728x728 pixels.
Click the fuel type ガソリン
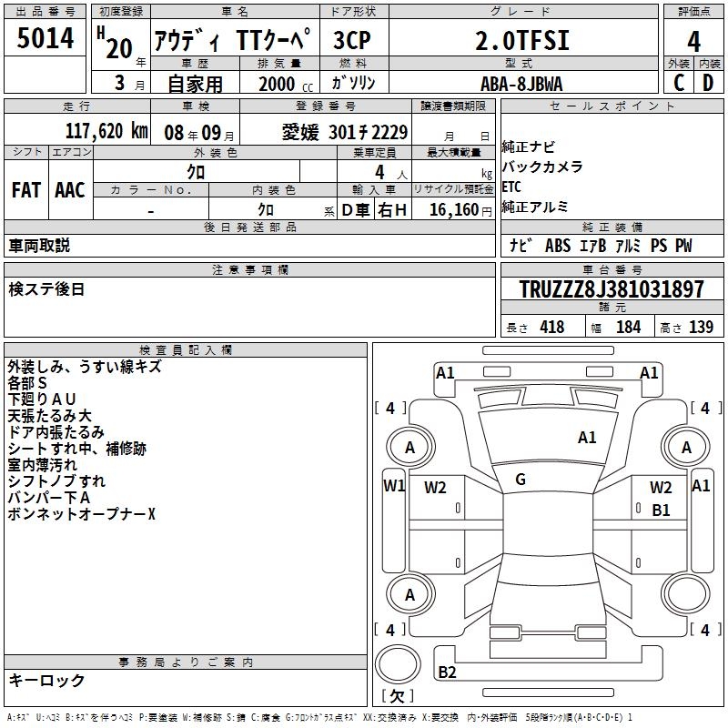[x=353, y=83]
